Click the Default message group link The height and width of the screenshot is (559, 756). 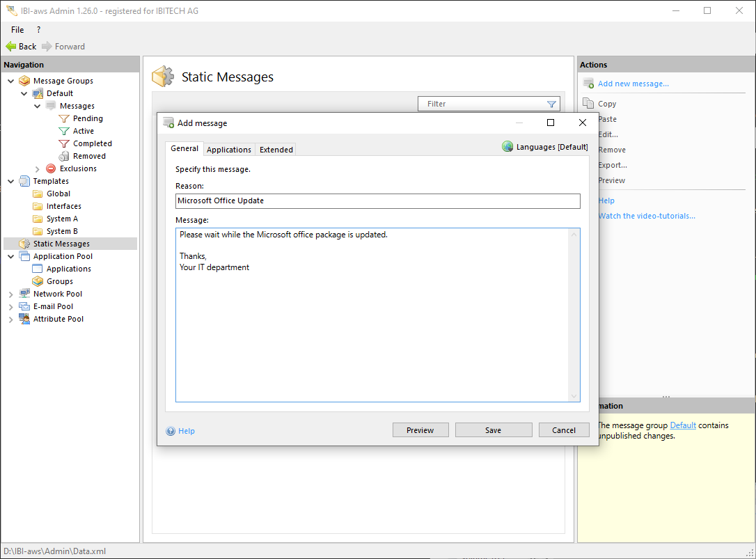683,425
